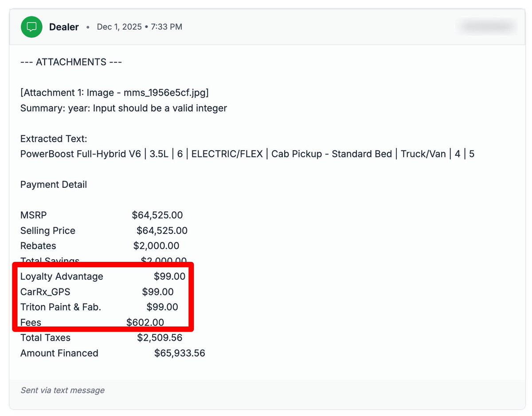Image resolution: width=532 pixels, height=416 pixels.
Task: Click the Dec 1, 2025 7:33 PM timestamp
Action: (x=140, y=27)
